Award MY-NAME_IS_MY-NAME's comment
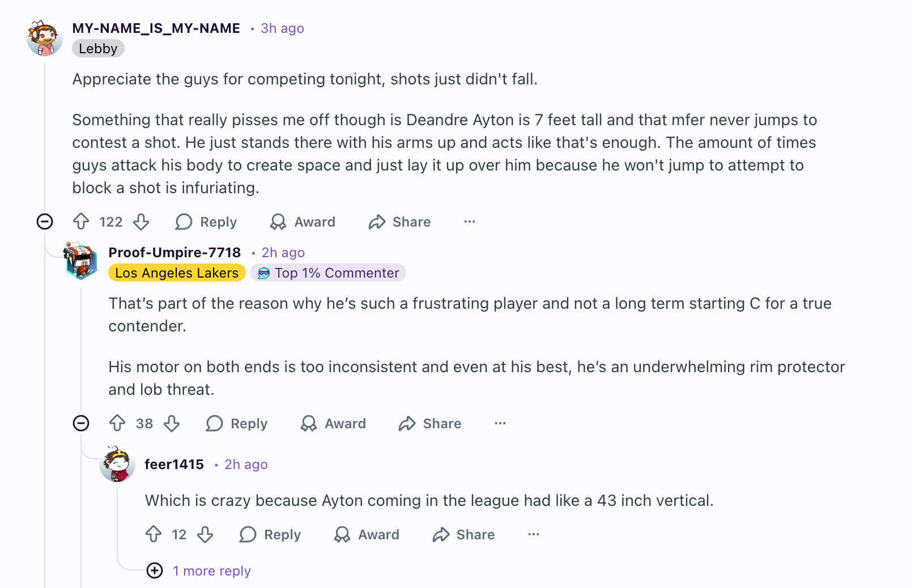Image resolution: width=911 pixels, height=588 pixels. click(303, 221)
